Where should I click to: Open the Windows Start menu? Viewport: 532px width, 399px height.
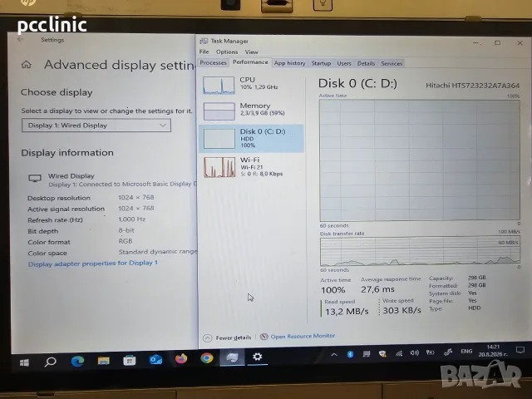click(x=24, y=362)
